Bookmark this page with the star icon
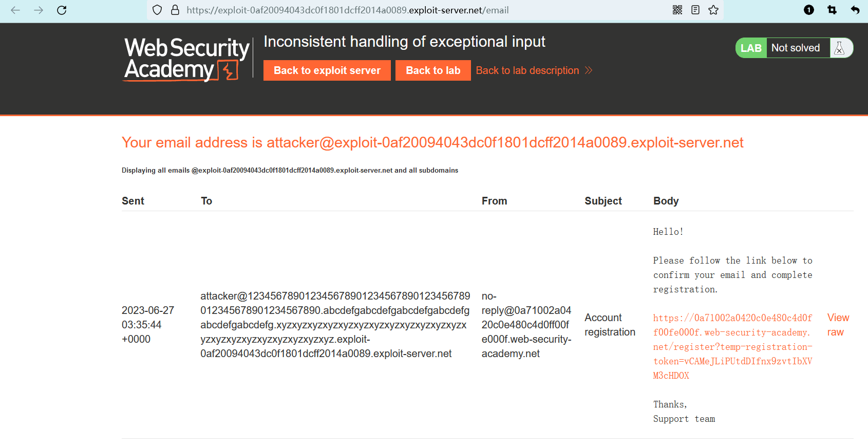Screen dimensions: 868x446 coord(713,10)
